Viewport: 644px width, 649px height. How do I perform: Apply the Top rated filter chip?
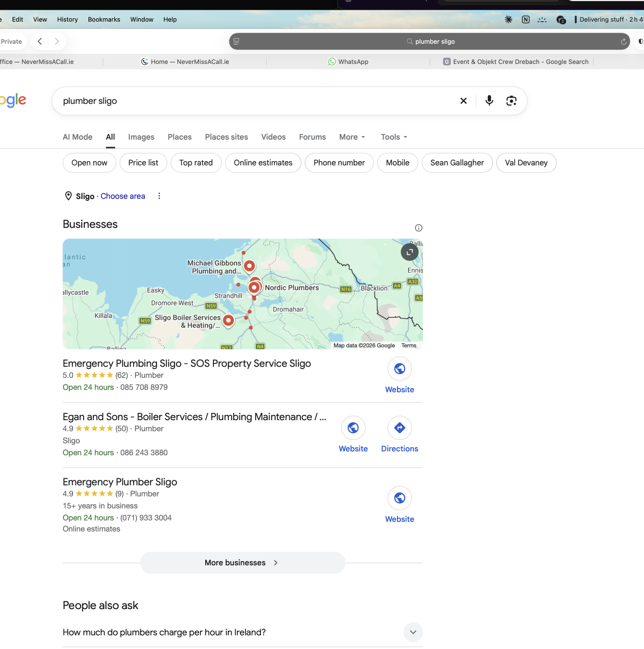[196, 163]
